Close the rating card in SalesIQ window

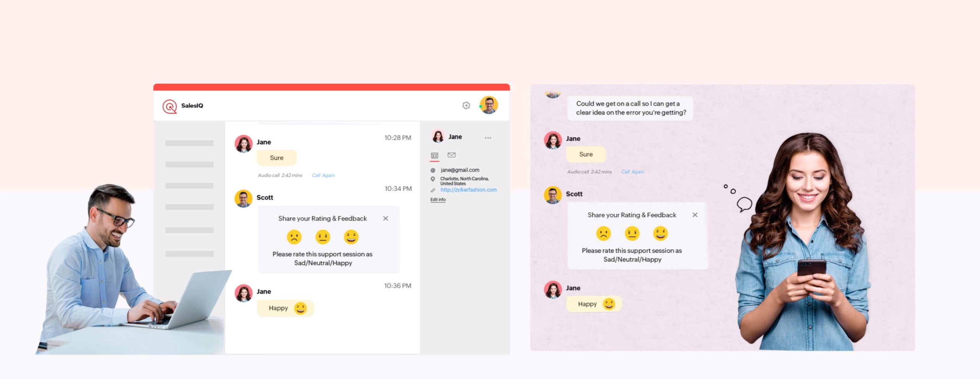pyautogui.click(x=385, y=219)
